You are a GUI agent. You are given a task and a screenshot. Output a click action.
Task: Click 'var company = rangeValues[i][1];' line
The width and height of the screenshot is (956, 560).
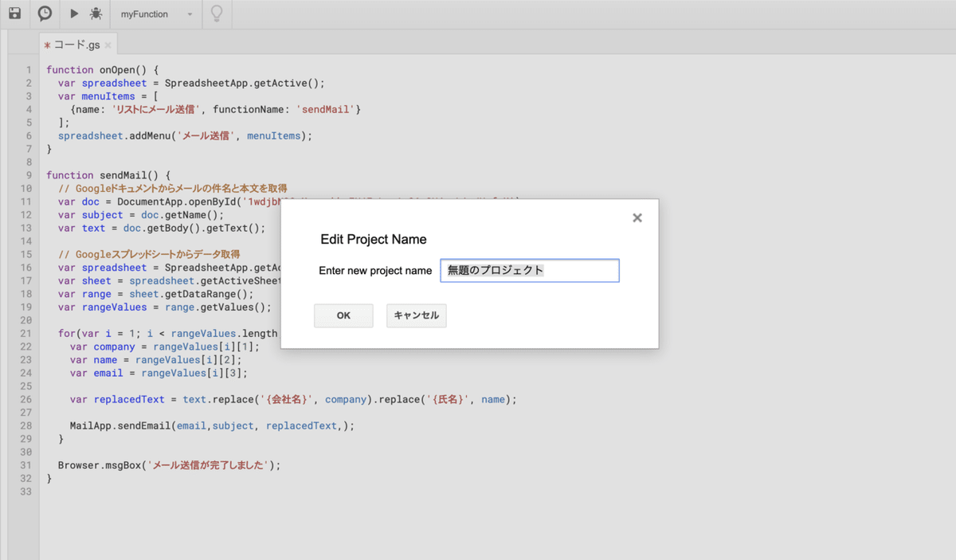pos(165,347)
